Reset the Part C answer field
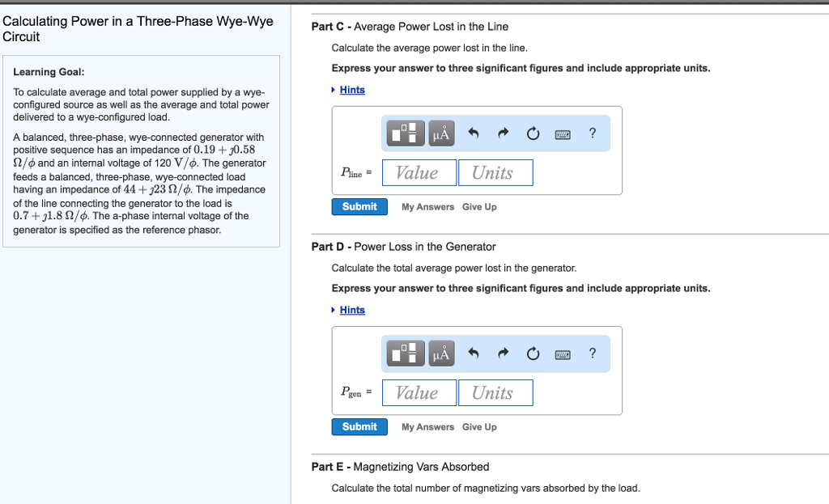 click(533, 133)
